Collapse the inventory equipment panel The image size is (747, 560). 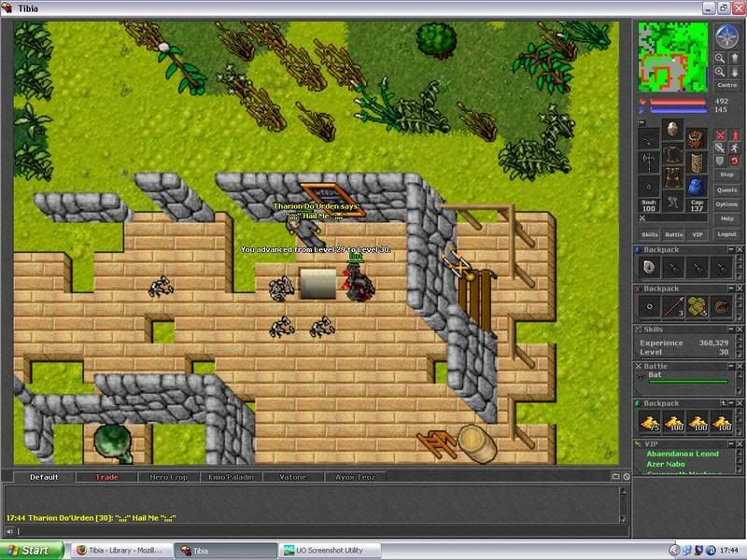(x=641, y=122)
